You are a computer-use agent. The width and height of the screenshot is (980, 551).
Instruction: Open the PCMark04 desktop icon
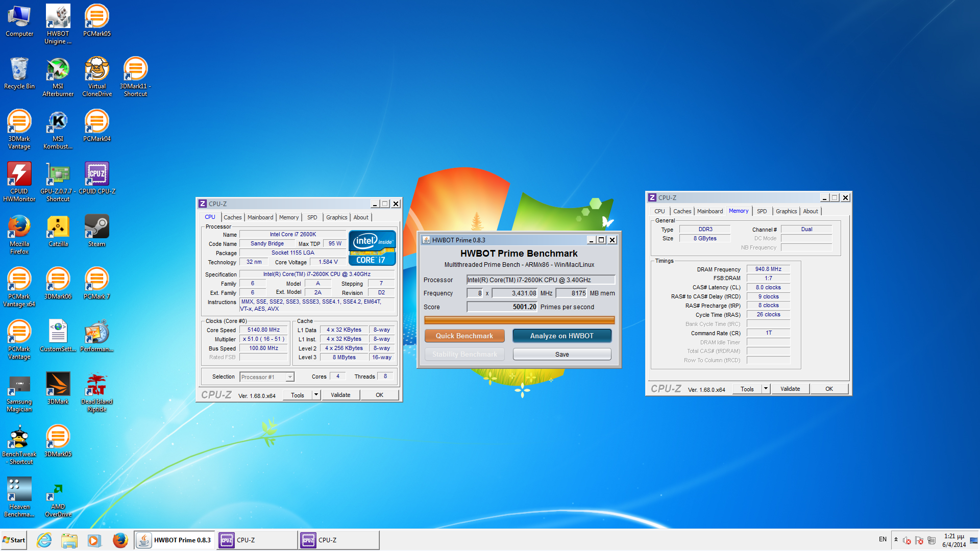click(96, 126)
